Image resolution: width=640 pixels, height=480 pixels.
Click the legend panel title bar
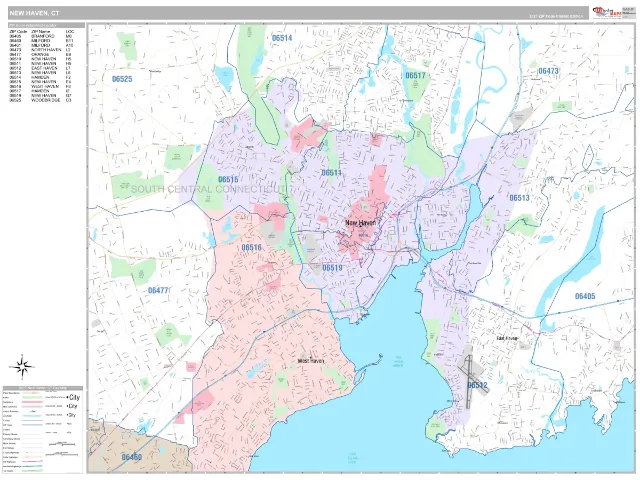tap(43, 388)
